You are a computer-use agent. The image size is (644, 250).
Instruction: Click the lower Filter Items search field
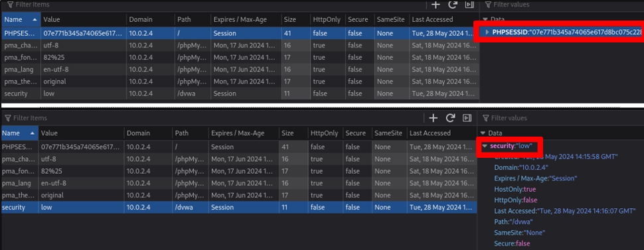click(214, 118)
